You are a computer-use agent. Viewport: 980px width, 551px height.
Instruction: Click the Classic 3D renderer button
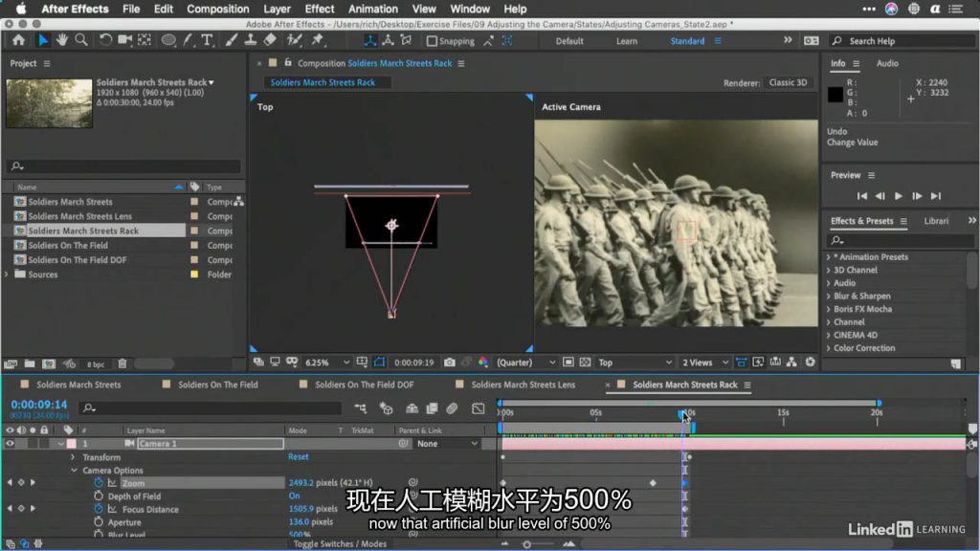pos(788,82)
